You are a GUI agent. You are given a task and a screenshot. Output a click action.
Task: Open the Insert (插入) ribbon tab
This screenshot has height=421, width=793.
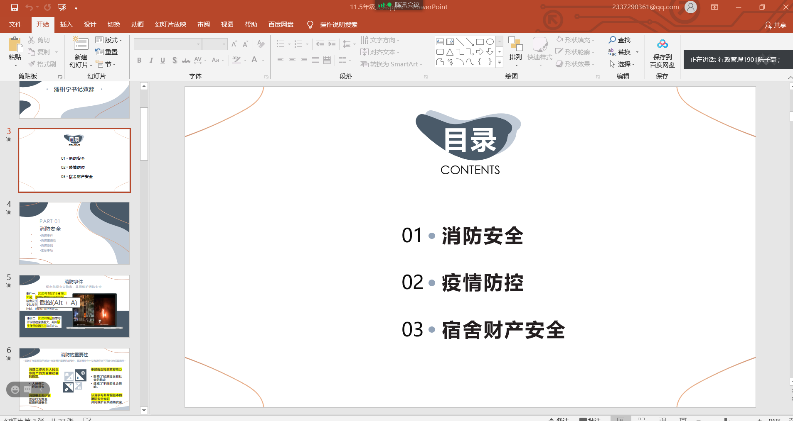point(66,23)
